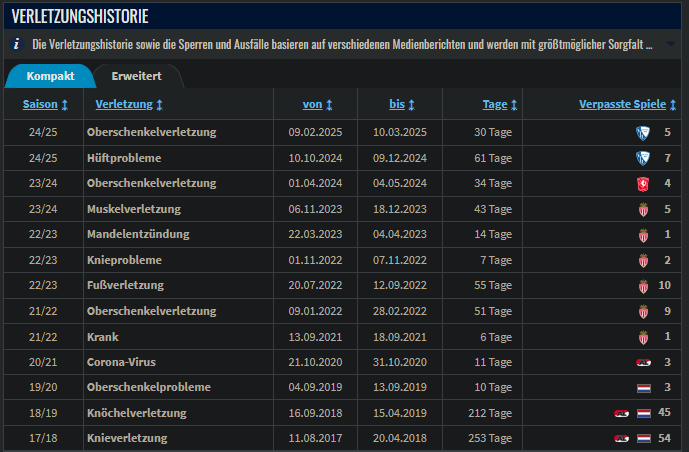Click the sort arrows beside Verpasste Spiele
Viewport: 689px width, 452px height.
(x=674, y=105)
